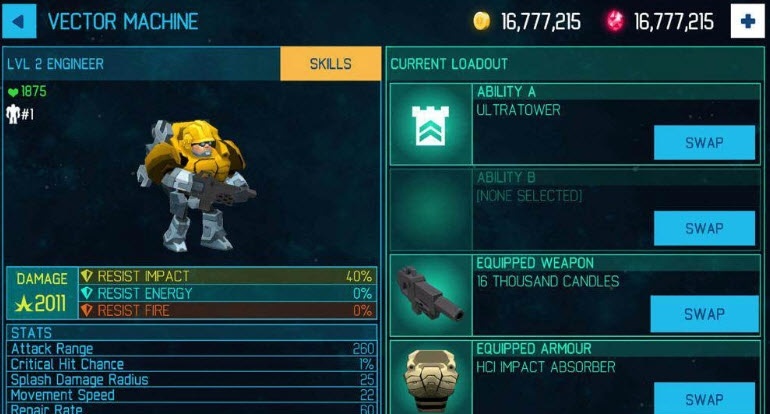Tap the squad robot #1 icon
Image resolution: width=770 pixels, height=414 pixels.
pos(13,114)
